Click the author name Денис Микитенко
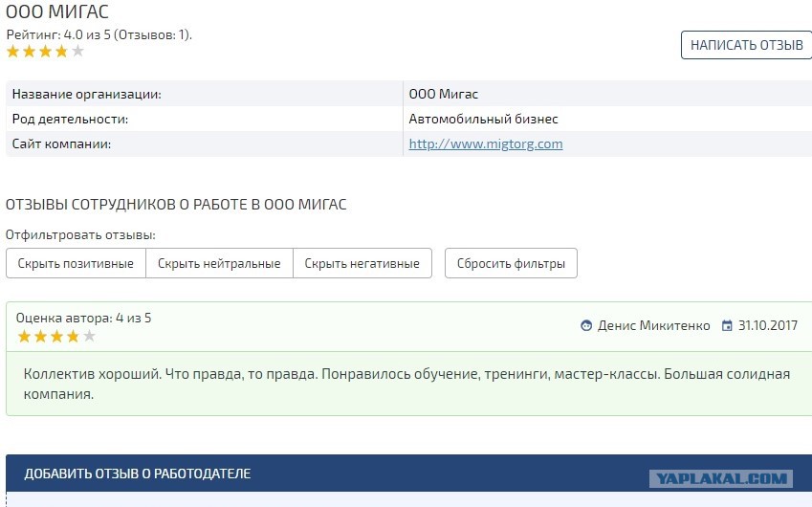The image size is (812, 507). point(653,326)
